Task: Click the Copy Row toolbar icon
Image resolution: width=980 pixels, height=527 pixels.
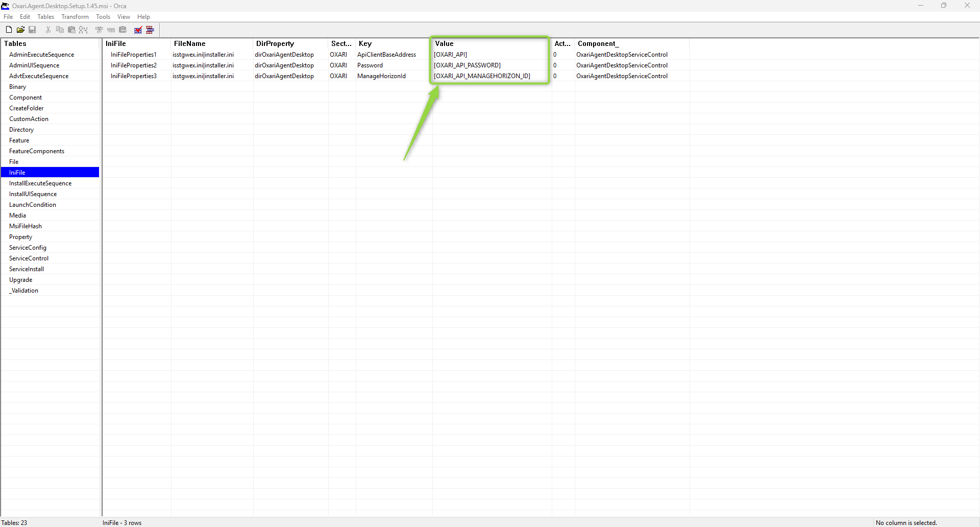Action: pos(111,30)
